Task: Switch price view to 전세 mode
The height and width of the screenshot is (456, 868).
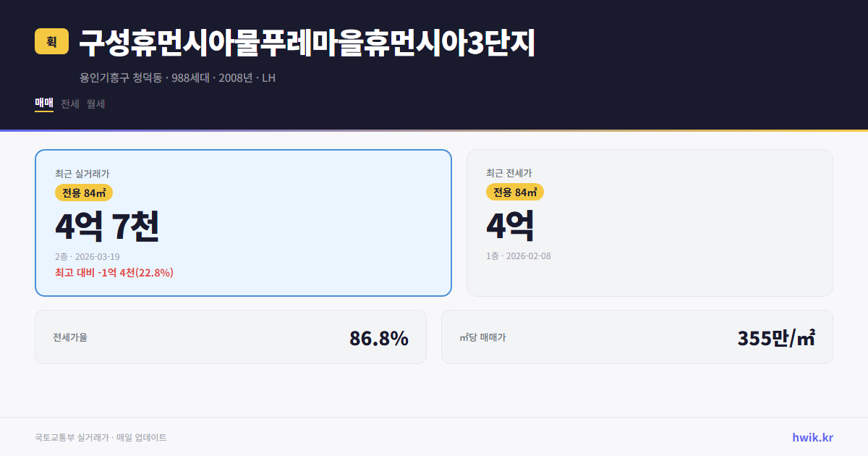Action: [x=69, y=104]
